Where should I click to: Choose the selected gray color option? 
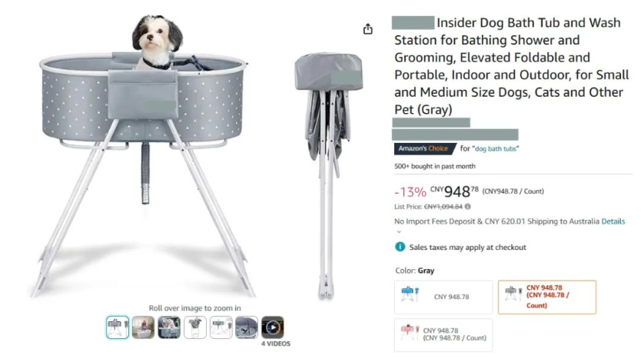click(546, 297)
